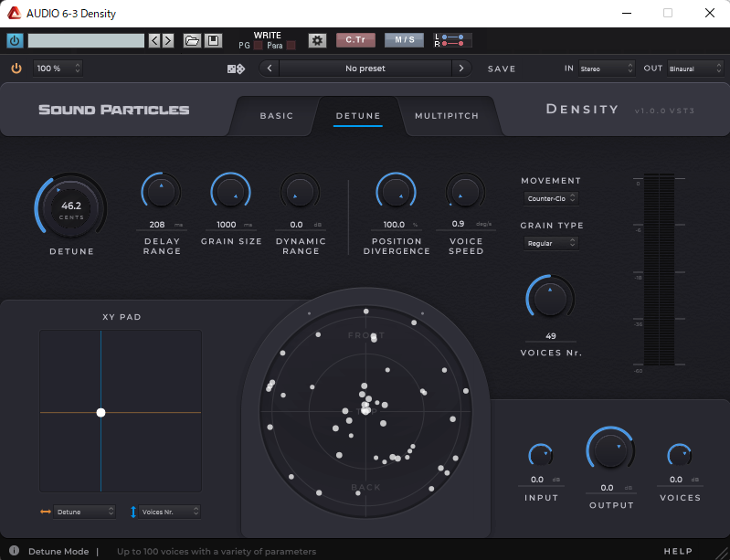Viewport: 730px width, 560px height.
Task: Maximize the AUDIO 6-3 Density window
Action: pos(668,13)
